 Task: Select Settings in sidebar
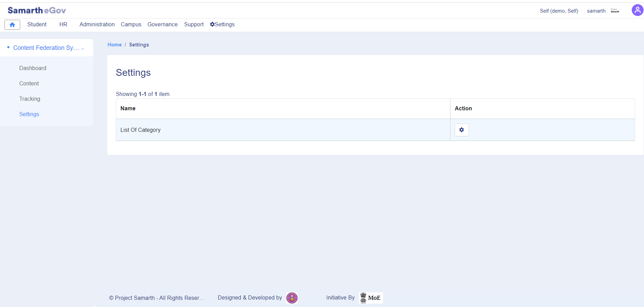tap(29, 114)
